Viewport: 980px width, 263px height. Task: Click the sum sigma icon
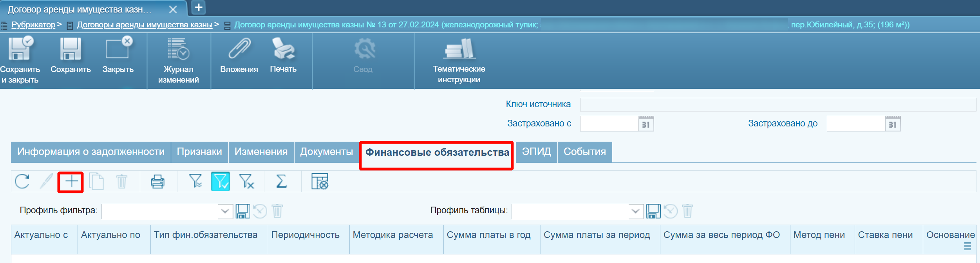[281, 182]
